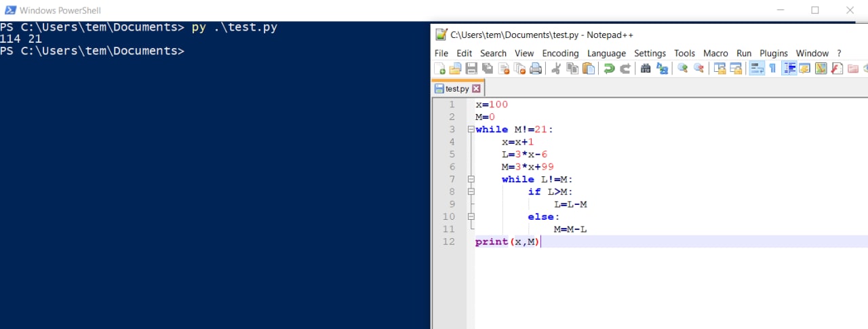The height and width of the screenshot is (329, 868).
Task: Click the code line "while M!=21:"
Action: pos(515,129)
